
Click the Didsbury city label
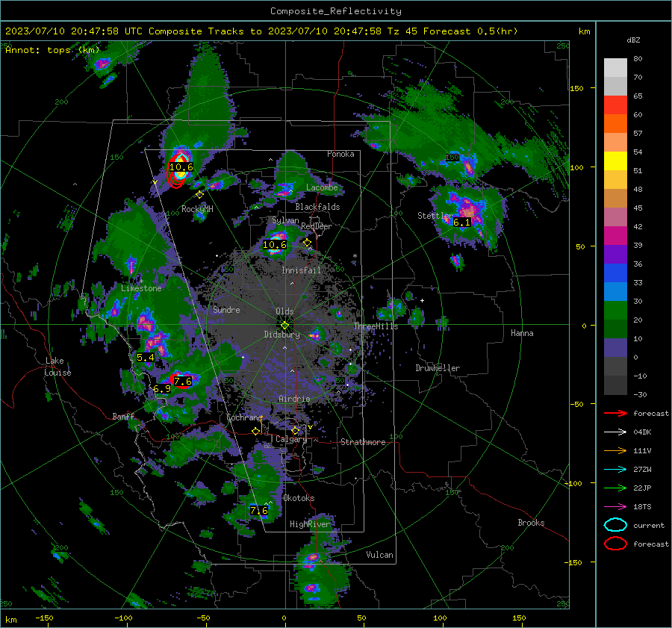[x=281, y=335]
